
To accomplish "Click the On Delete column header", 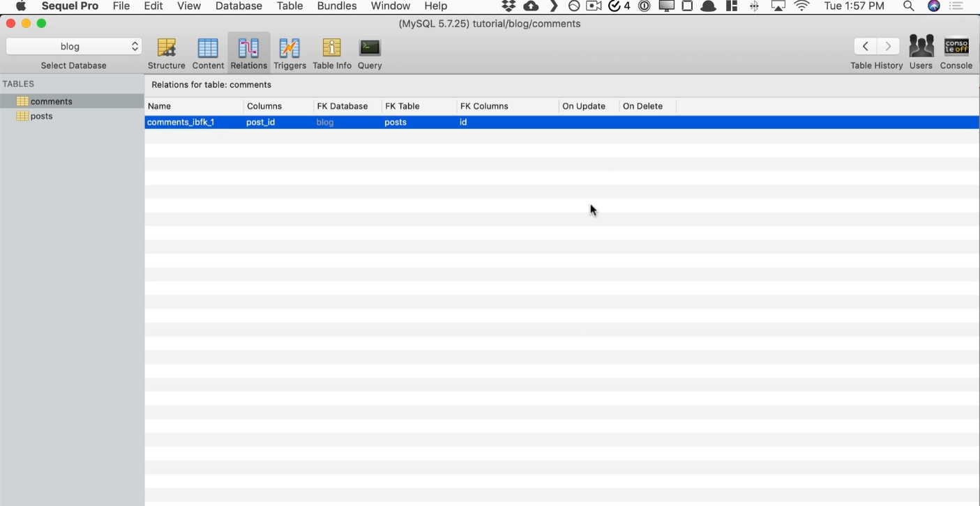I will pos(648,106).
